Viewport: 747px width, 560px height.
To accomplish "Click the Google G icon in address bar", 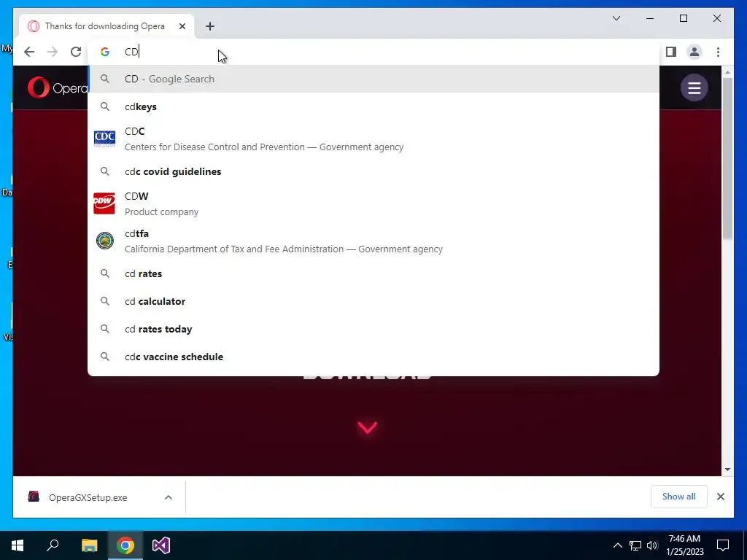I will click(105, 52).
